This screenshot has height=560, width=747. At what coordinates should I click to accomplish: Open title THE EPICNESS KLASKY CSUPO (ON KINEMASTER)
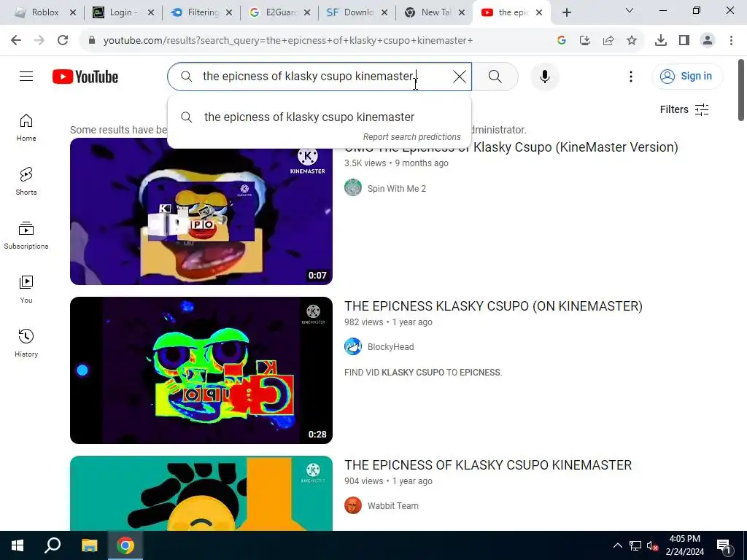(494, 306)
